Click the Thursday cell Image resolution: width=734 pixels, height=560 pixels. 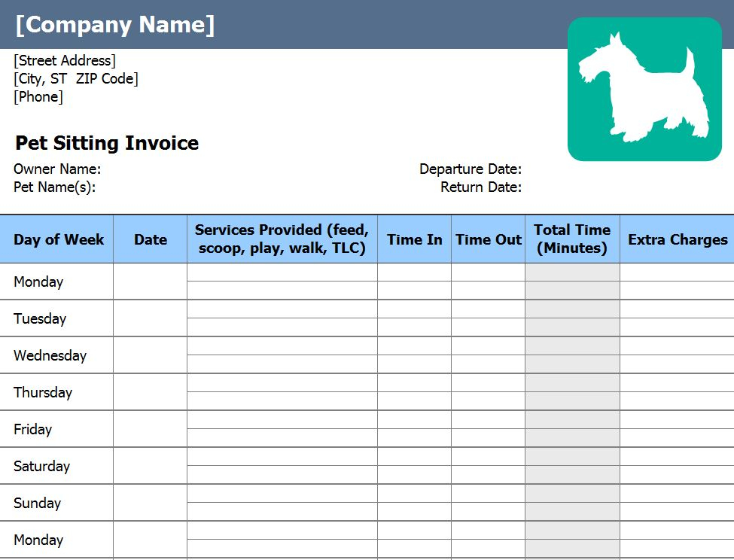click(x=56, y=392)
